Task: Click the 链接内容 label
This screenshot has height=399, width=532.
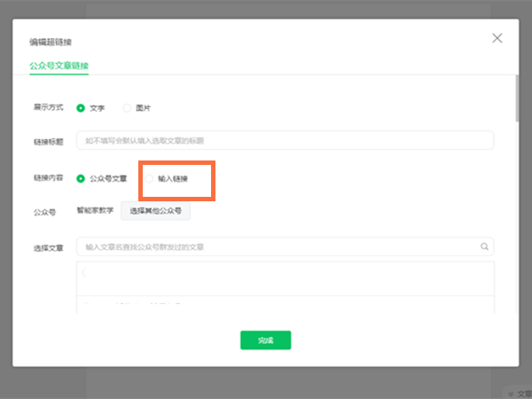Action: point(48,178)
